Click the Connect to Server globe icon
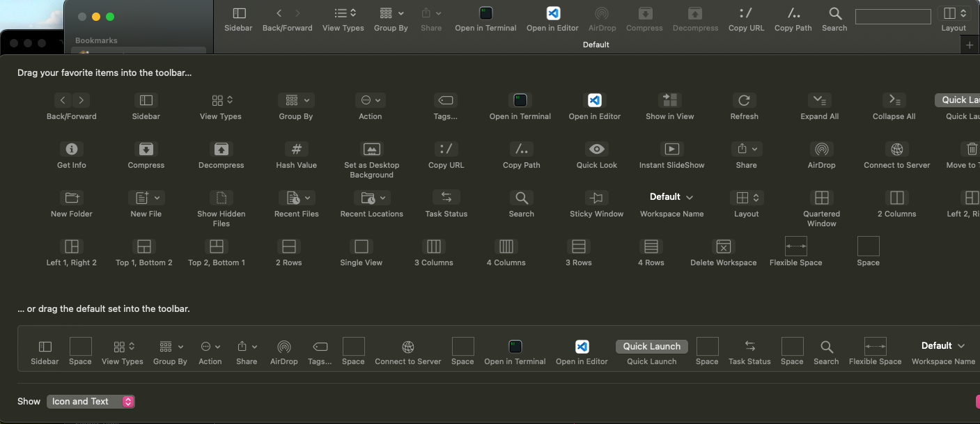Screen dimensions: 980x424 coord(896,150)
